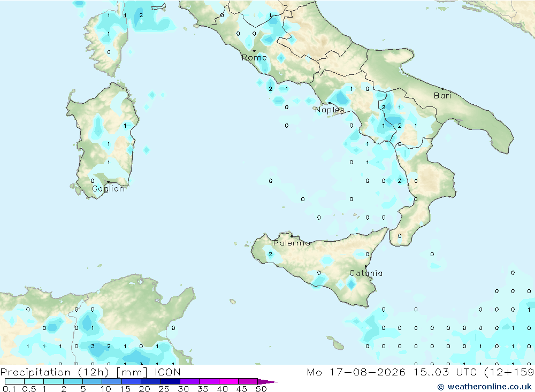Select the legend swatch between 0.5 and 1
535x392 pixels.
(x=34, y=381)
